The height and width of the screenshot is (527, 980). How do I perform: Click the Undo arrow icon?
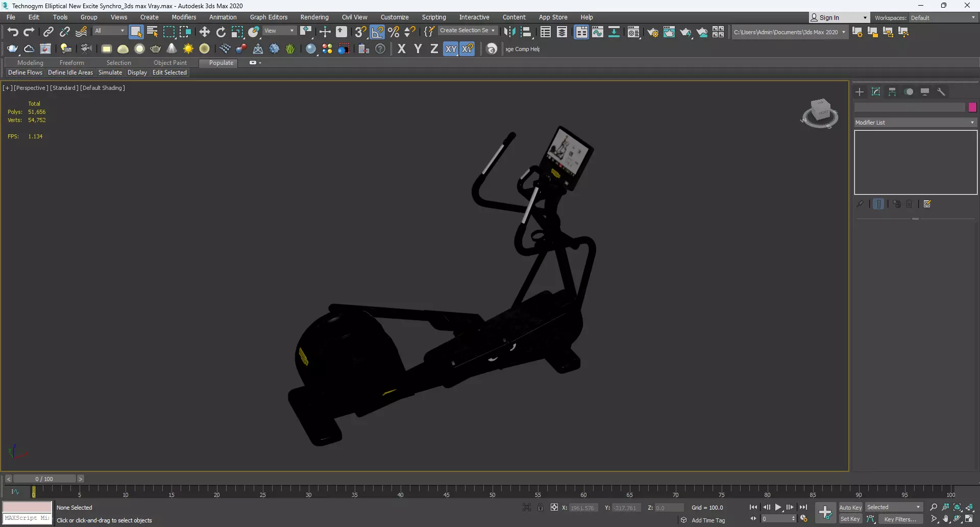point(13,32)
